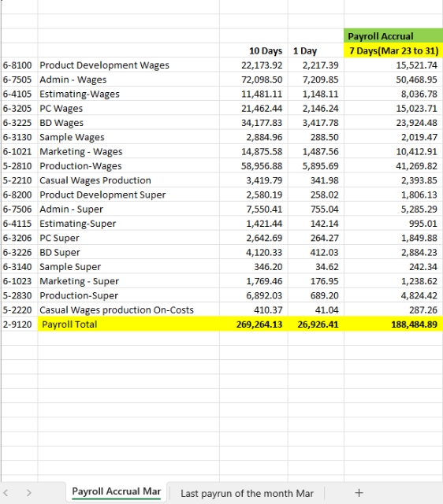Click the 755.04 cell

click(x=316, y=209)
